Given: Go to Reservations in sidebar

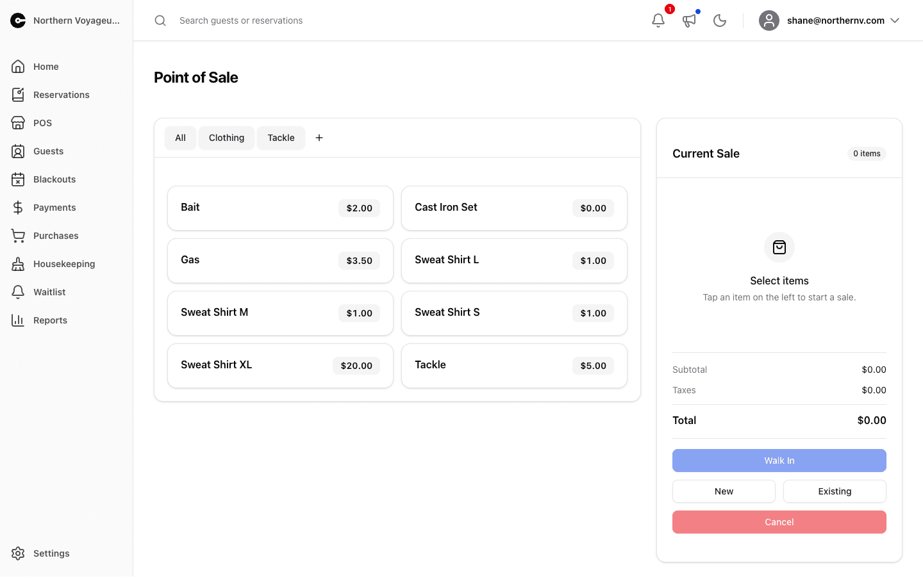Looking at the screenshot, I should pos(62,95).
